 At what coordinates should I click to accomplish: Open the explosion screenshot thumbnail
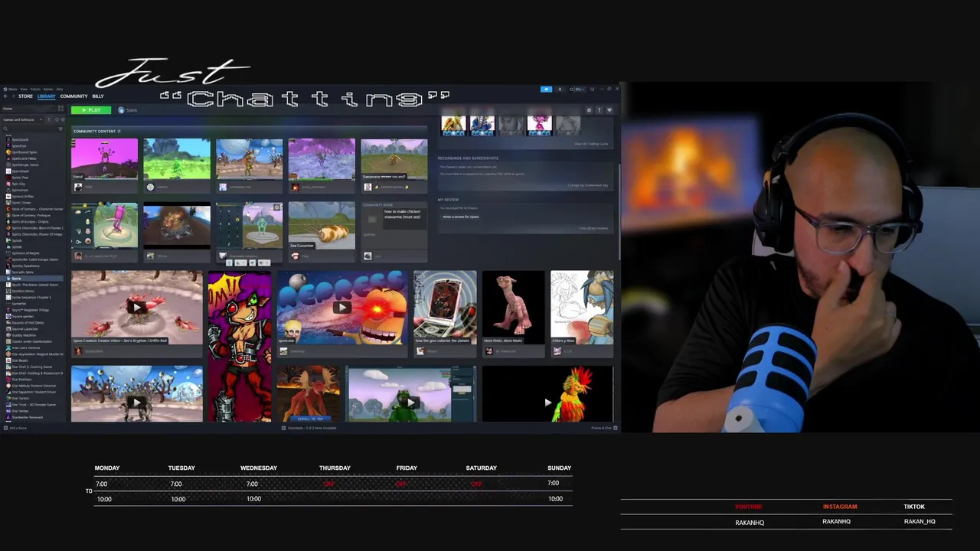pyautogui.click(x=176, y=226)
